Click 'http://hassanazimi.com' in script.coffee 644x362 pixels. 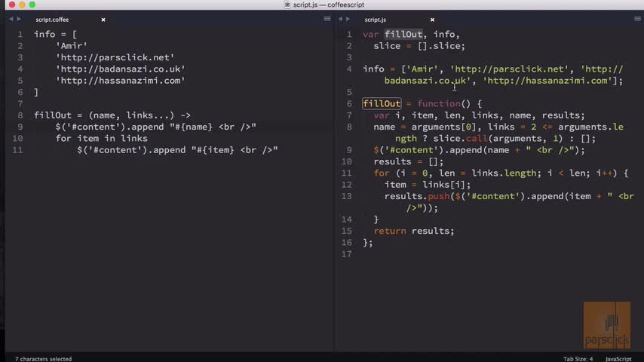pyautogui.click(x=121, y=81)
